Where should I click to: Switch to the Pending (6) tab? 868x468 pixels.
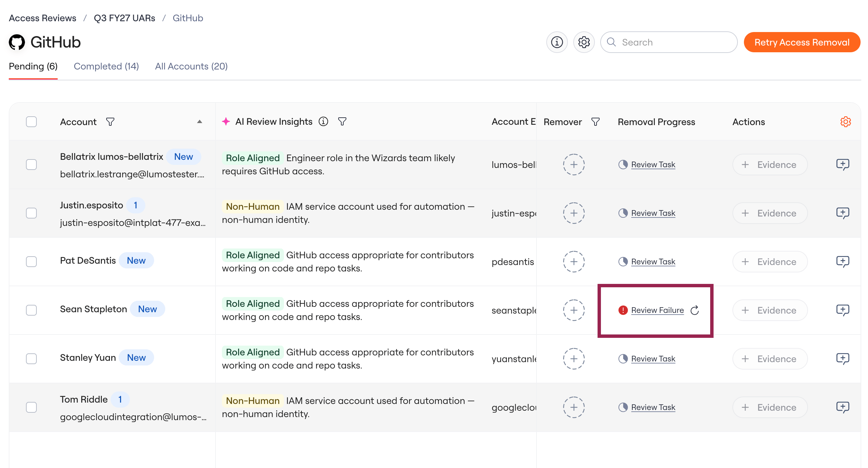click(x=33, y=66)
